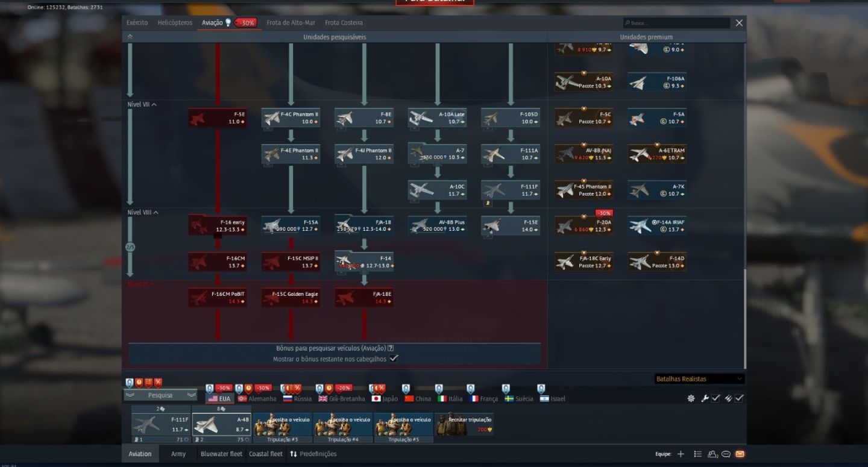Select premium F-20A aircraft

584,226
